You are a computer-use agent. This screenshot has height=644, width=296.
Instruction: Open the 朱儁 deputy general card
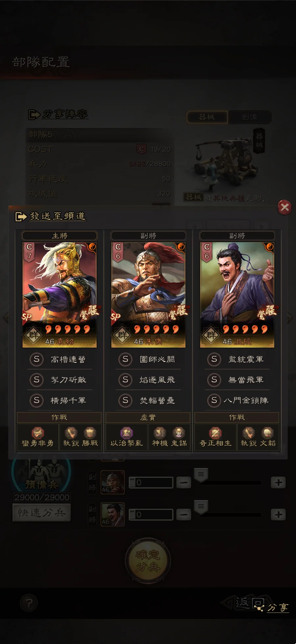[148, 295]
